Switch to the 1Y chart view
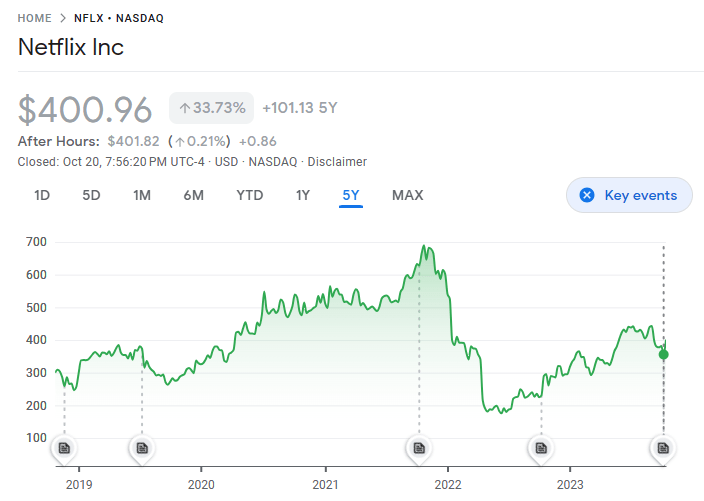704x501 pixels. tap(302, 195)
